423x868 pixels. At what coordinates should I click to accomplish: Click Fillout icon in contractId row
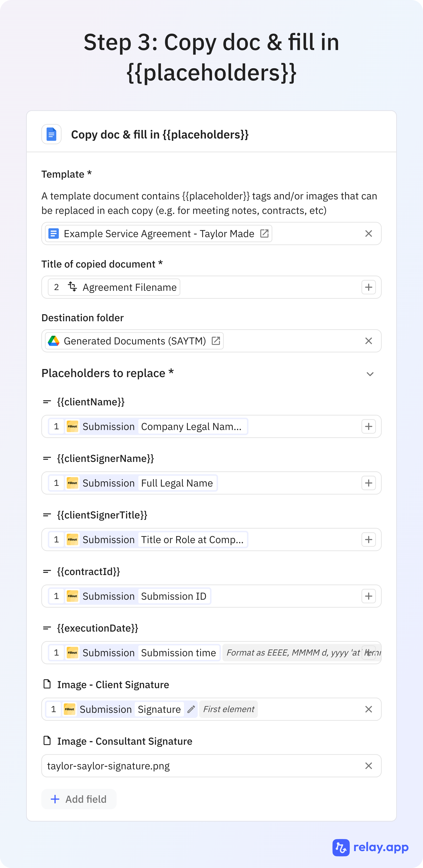click(x=72, y=596)
